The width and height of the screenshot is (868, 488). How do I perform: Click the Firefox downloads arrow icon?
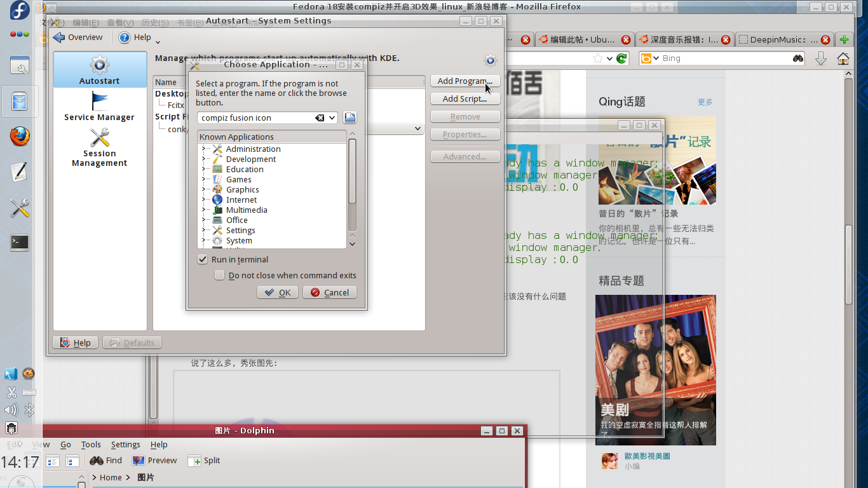pyautogui.click(x=820, y=58)
